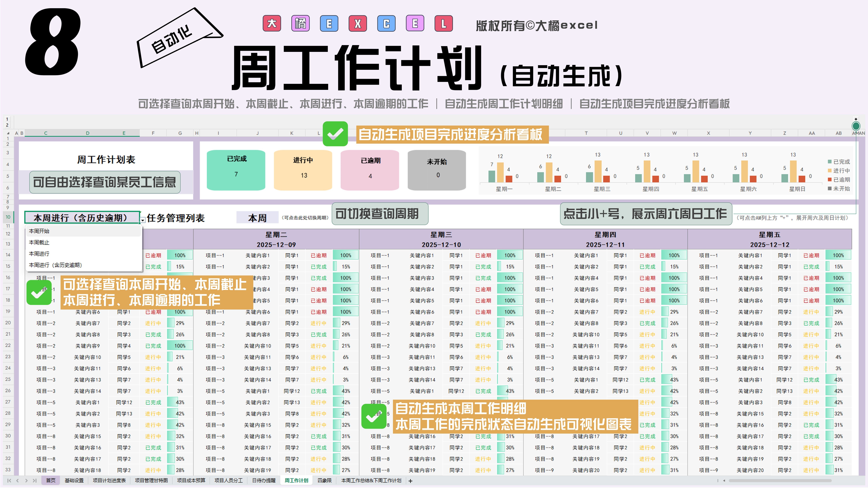Click the pink 已逾期 summary card
The height and width of the screenshot is (488, 868).
tap(370, 170)
